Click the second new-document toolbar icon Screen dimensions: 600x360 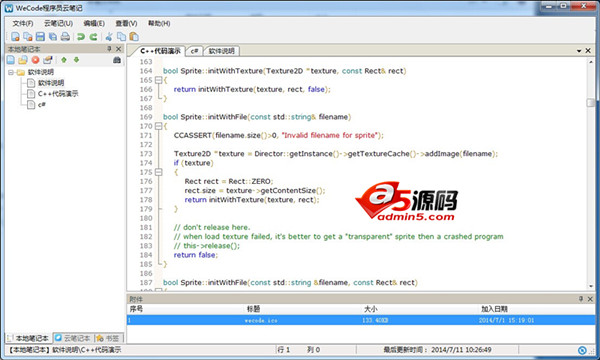[28, 37]
